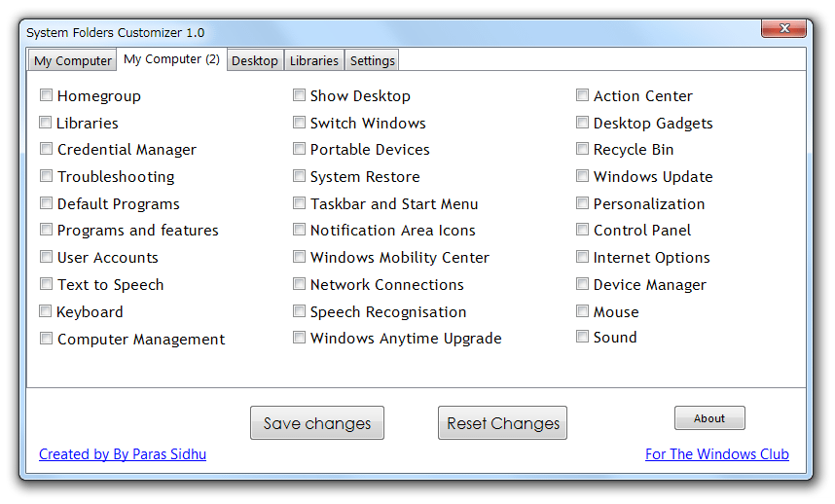Open the Libraries tab

313,60
